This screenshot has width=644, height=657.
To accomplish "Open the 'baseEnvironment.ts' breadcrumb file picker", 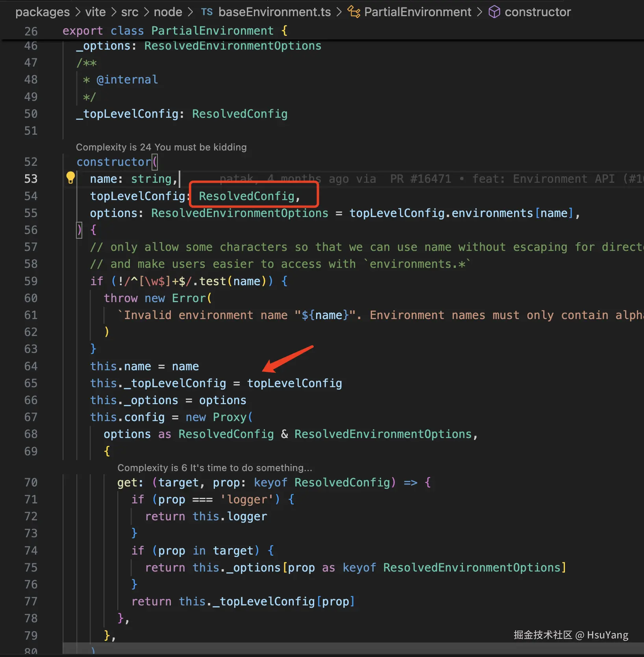I will point(274,12).
